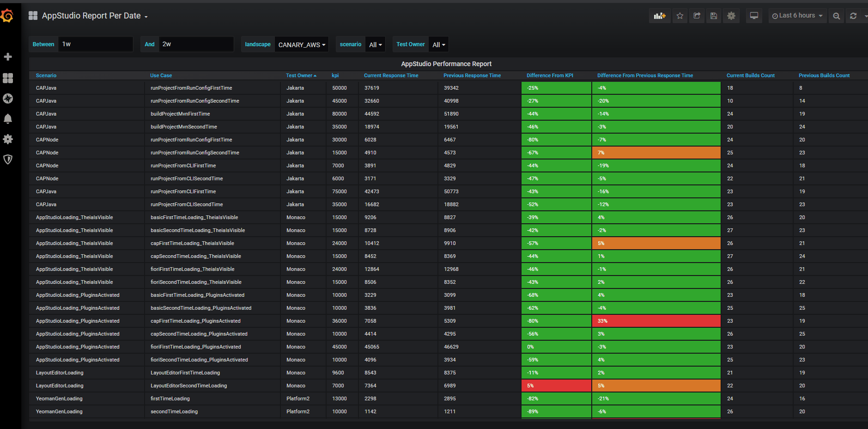Open the scenario All dropdown
This screenshot has width=868, height=429.
(x=376, y=44)
